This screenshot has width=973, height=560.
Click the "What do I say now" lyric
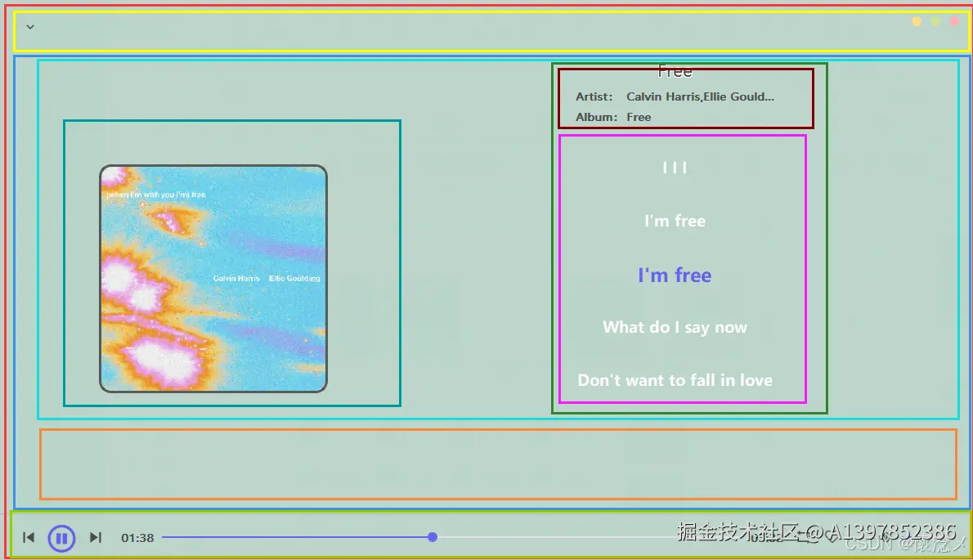tap(675, 328)
